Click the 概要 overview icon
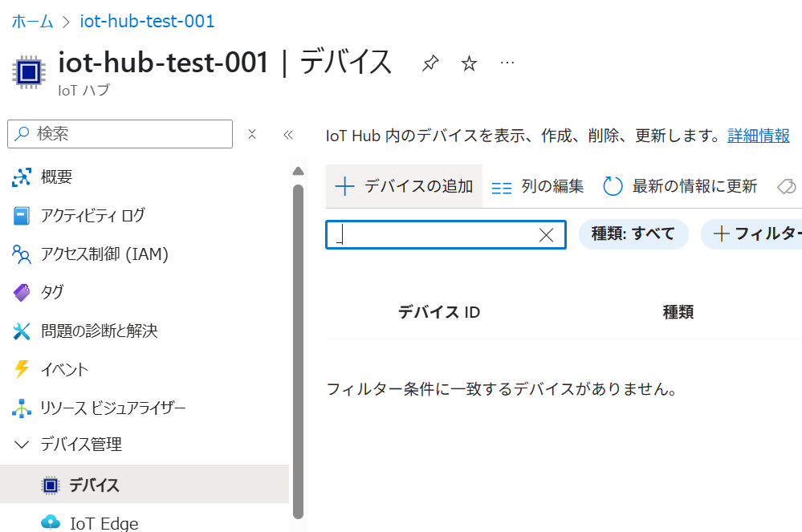The image size is (802, 532). point(22,177)
